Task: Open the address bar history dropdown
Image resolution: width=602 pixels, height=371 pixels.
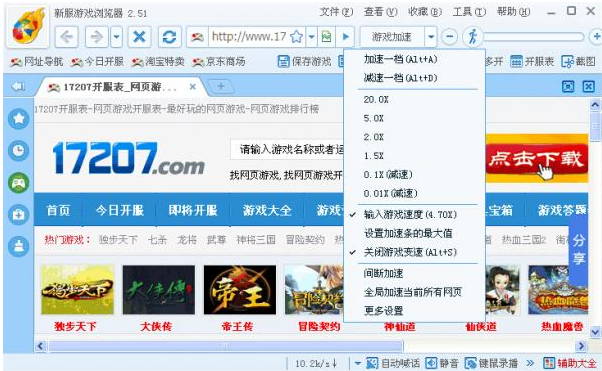Action: click(x=311, y=37)
